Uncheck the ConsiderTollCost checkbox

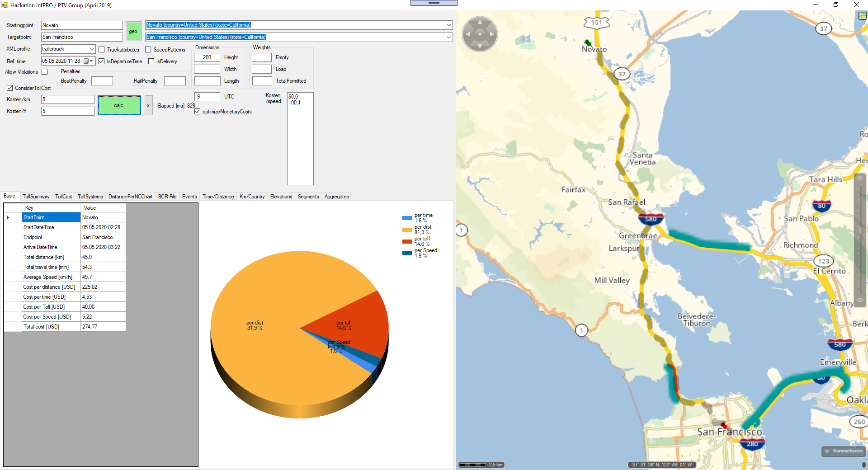pyautogui.click(x=9, y=88)
